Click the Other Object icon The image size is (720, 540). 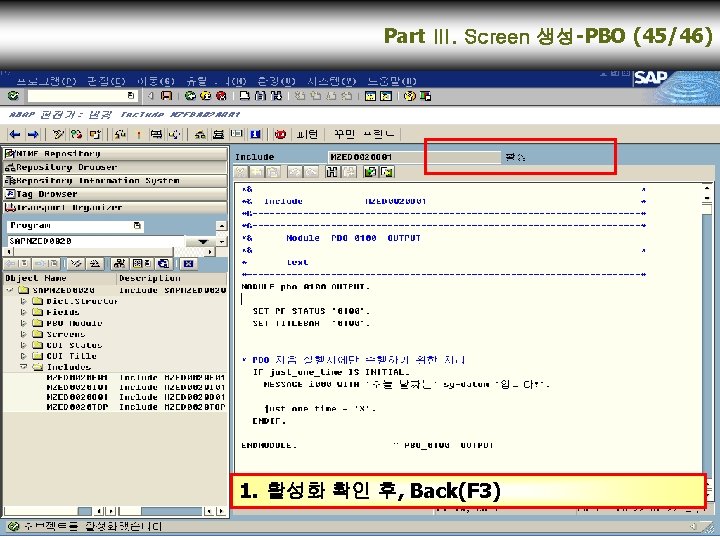pyautogui.click(x=95, y=134)
